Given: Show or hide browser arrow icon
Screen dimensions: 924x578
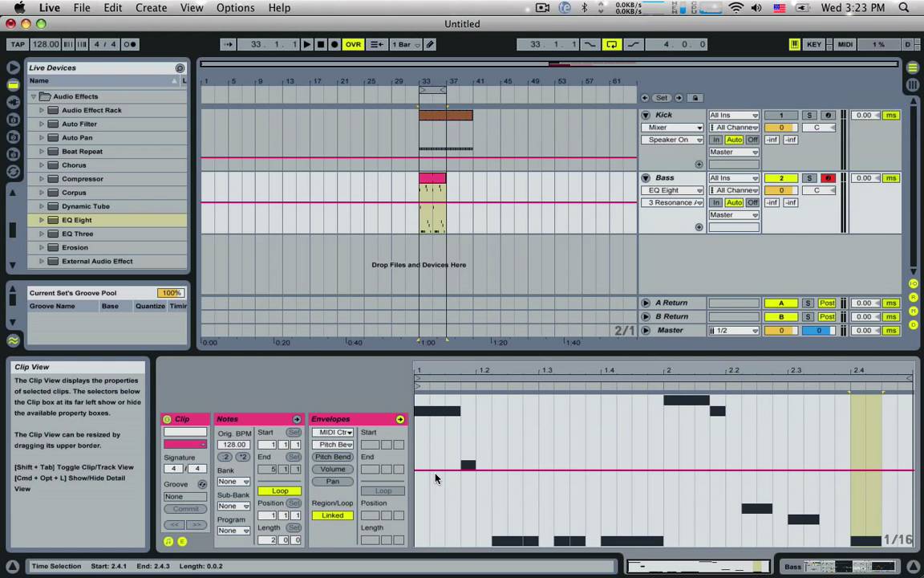Looking at the screenshot, I should [13, 67].
